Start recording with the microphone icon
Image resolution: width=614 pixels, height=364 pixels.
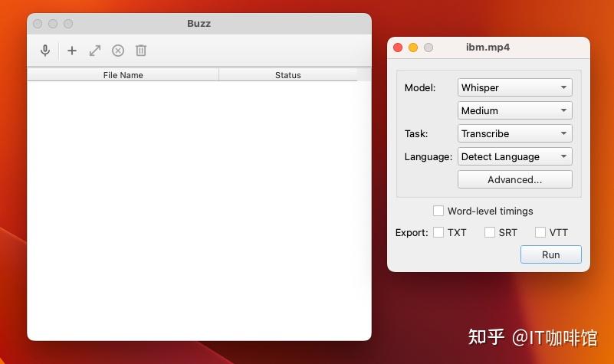point(45,51)
